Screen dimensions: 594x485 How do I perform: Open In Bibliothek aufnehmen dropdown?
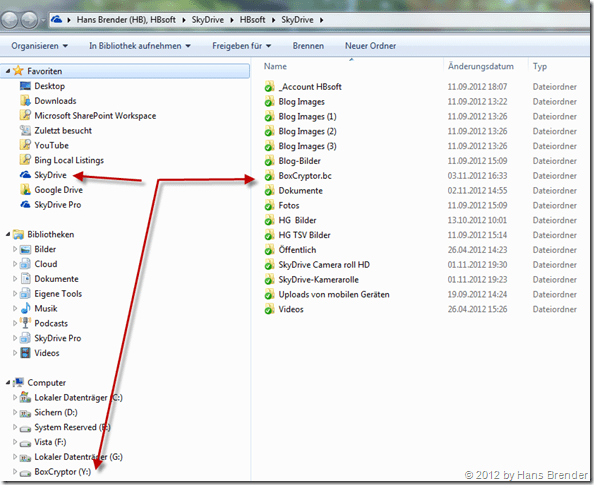click(x=140, y=46)
